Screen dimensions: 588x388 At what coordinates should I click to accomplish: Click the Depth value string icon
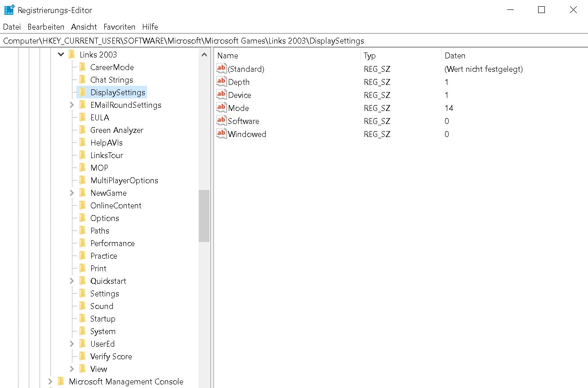click(x=222, y=82)
